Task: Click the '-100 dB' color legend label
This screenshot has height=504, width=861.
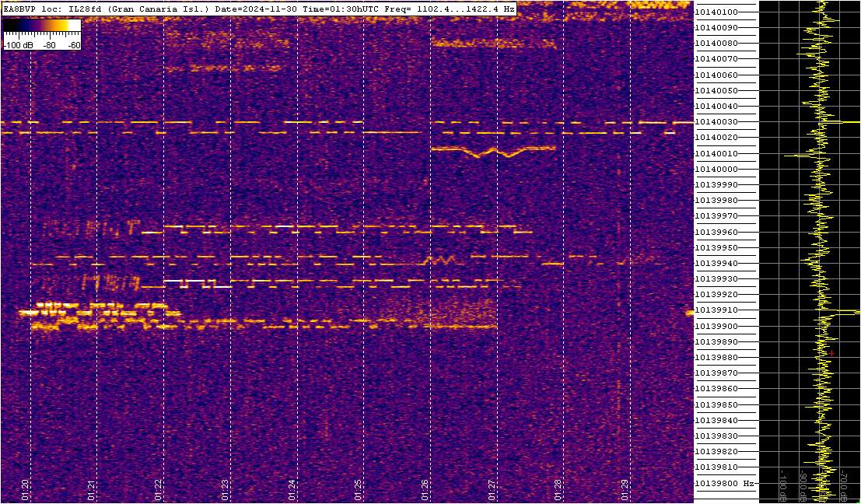Action: tap(17, 45)
